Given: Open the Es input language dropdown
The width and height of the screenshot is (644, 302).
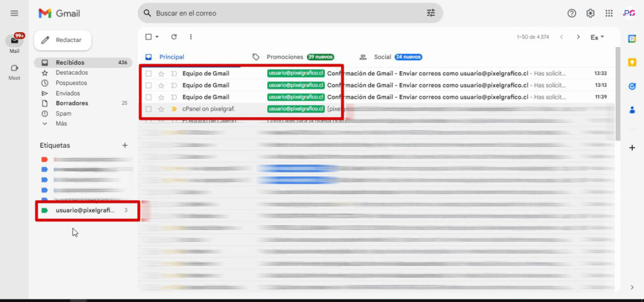Looking at the screenshot, I should pyautogui.click(x=597, y=37).
